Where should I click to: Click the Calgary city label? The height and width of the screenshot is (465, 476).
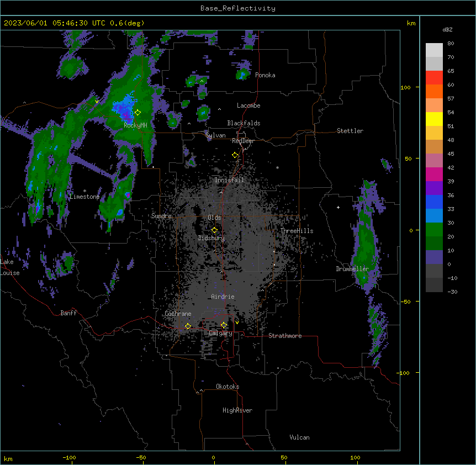220,333
